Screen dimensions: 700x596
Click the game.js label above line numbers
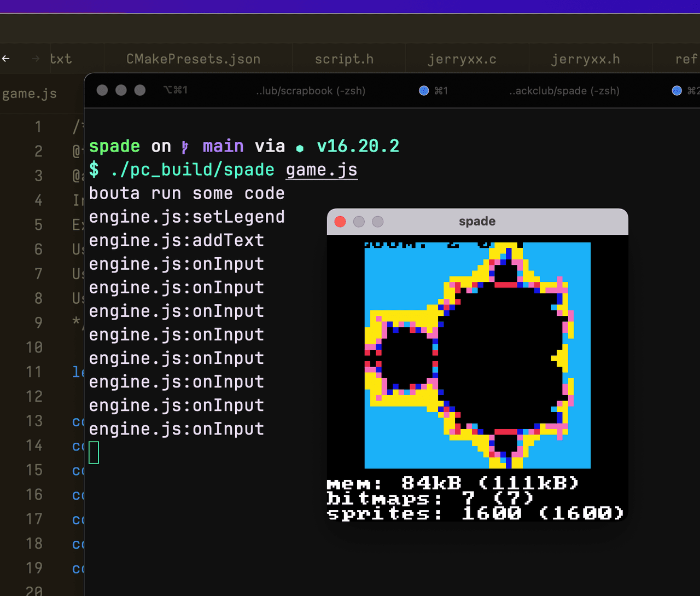pos(30,94)
